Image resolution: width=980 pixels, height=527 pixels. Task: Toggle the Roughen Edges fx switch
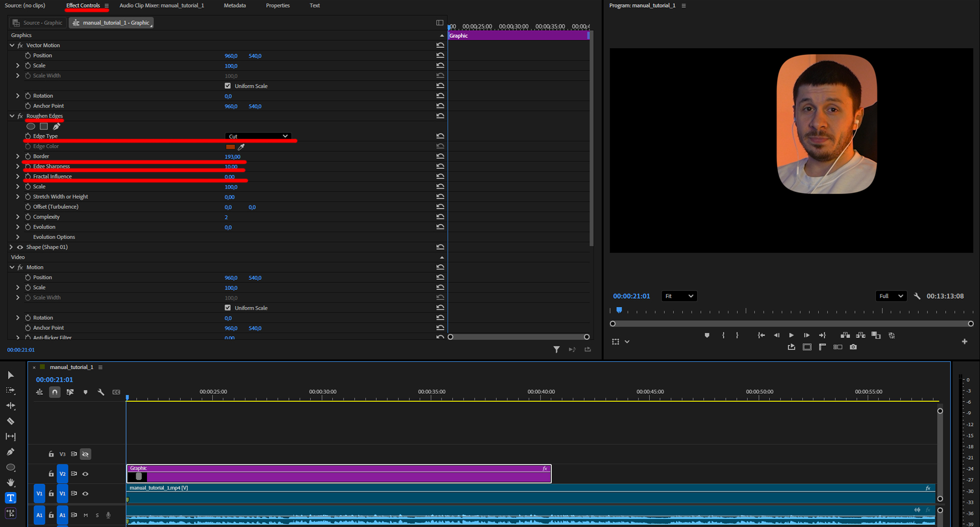(x=20, y=116)
